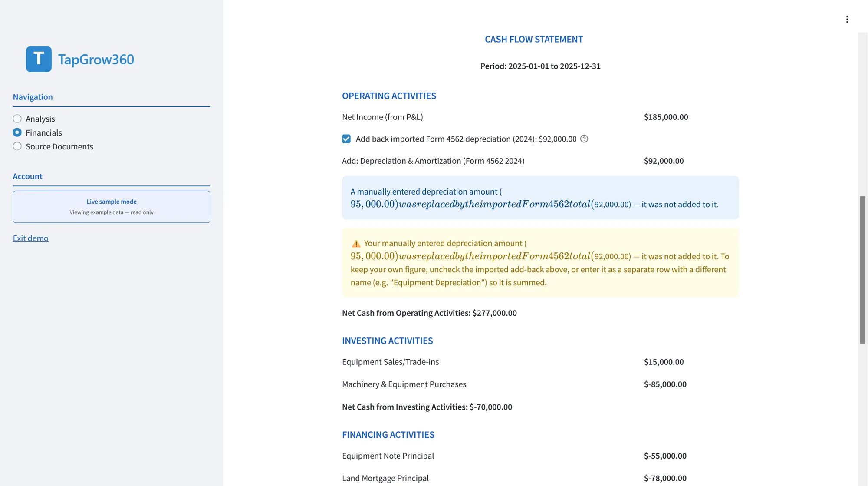The height and width of the screenshot is (486, 868).
Task: Click the INVESTING ACTIVITIES heading
Action: [387, 341]
